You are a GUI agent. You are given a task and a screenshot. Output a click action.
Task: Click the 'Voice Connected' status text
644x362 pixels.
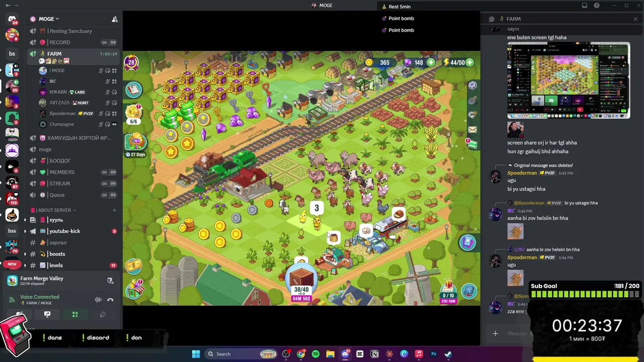[x=40, y=297]
